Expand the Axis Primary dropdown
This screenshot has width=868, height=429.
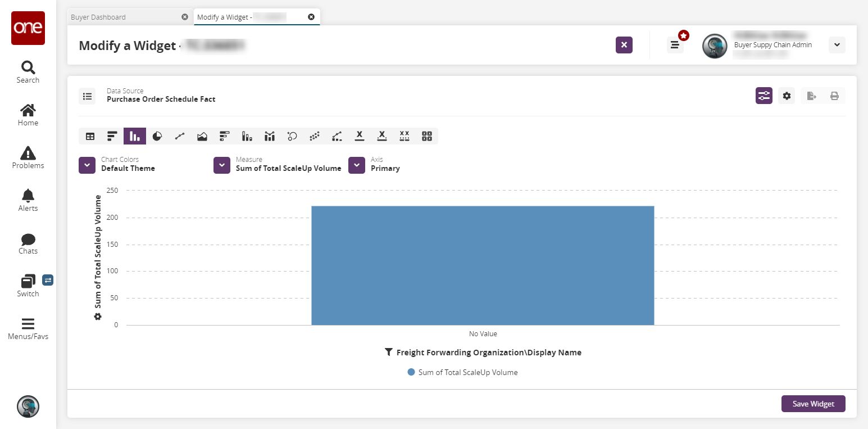pos(357,165)
